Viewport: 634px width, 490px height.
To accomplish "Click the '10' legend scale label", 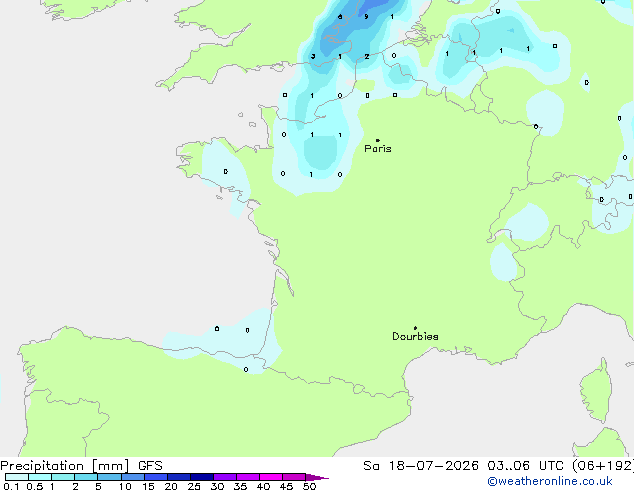I will click(x=125, y=486).
